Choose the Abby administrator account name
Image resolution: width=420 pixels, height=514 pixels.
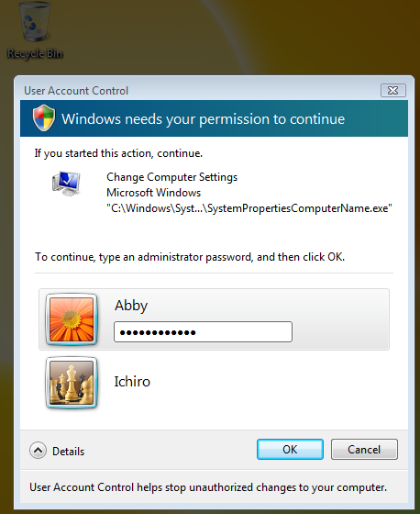coord(131,306)
